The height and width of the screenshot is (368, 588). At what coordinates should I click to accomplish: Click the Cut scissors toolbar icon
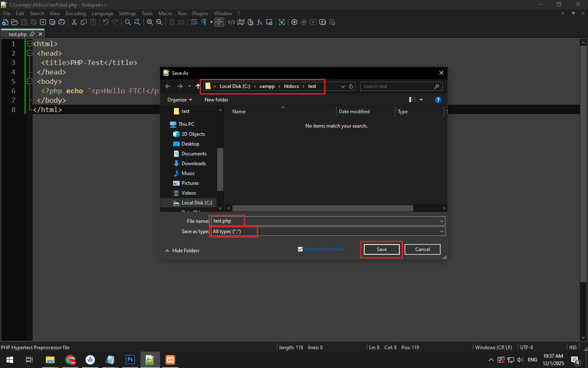(x=74, y=22)
